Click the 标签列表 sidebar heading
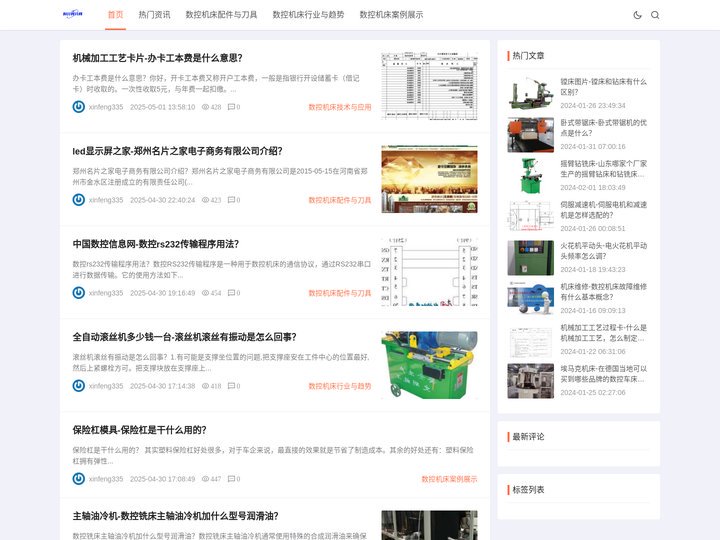The height and width of the screenshot is (540, 720). click(x=528, y=490)
